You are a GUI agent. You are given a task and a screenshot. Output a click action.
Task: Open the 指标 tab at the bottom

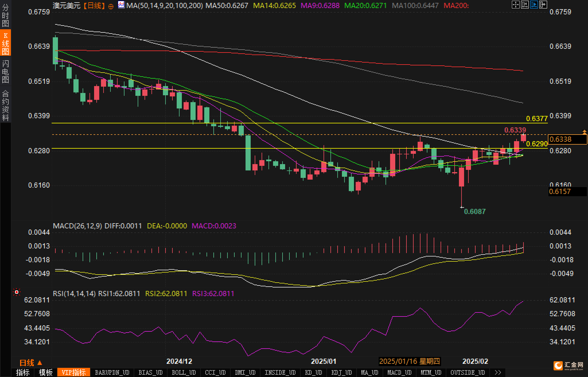pos(23,372)
